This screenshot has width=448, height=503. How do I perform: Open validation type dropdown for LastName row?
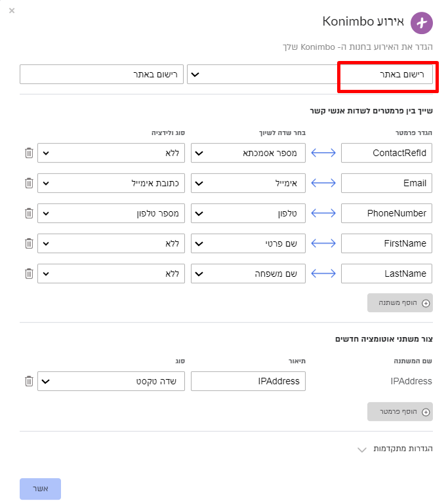[x=111, y=273]
